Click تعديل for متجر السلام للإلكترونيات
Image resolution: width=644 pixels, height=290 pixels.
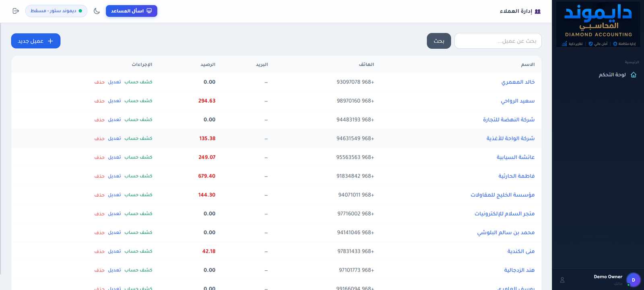pos(114,214)
